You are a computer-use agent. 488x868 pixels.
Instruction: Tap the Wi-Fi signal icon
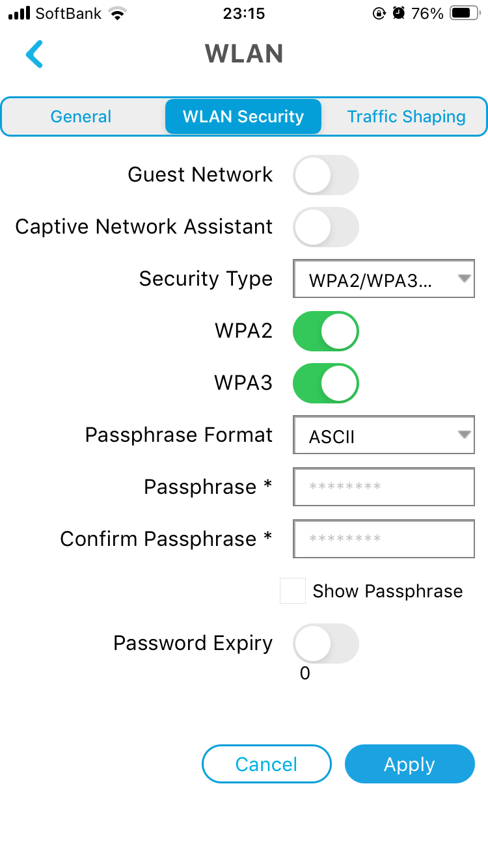click(117, 13)
